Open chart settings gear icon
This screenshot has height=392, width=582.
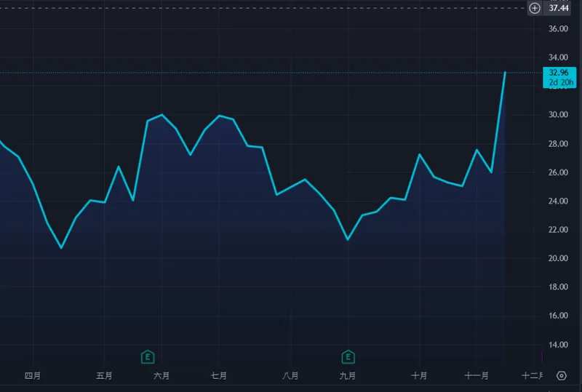[x=561, y=376]
